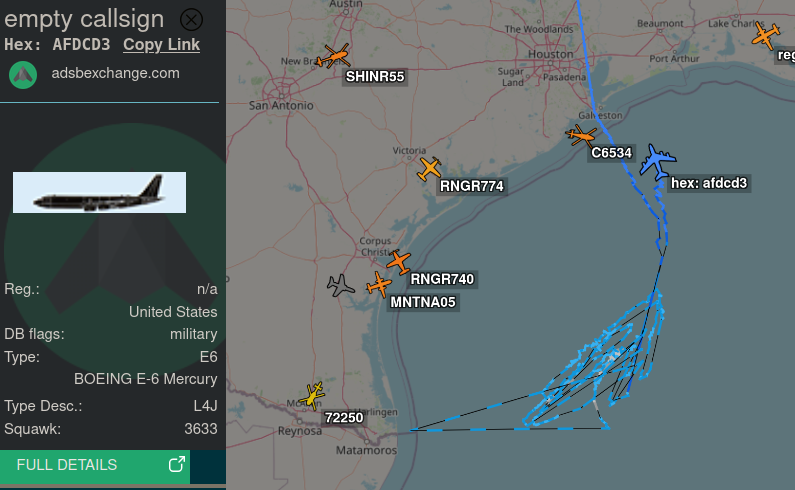Click the hex: afdcd3 map label
This screenshot has height=490, width=795.
point(709,183)
